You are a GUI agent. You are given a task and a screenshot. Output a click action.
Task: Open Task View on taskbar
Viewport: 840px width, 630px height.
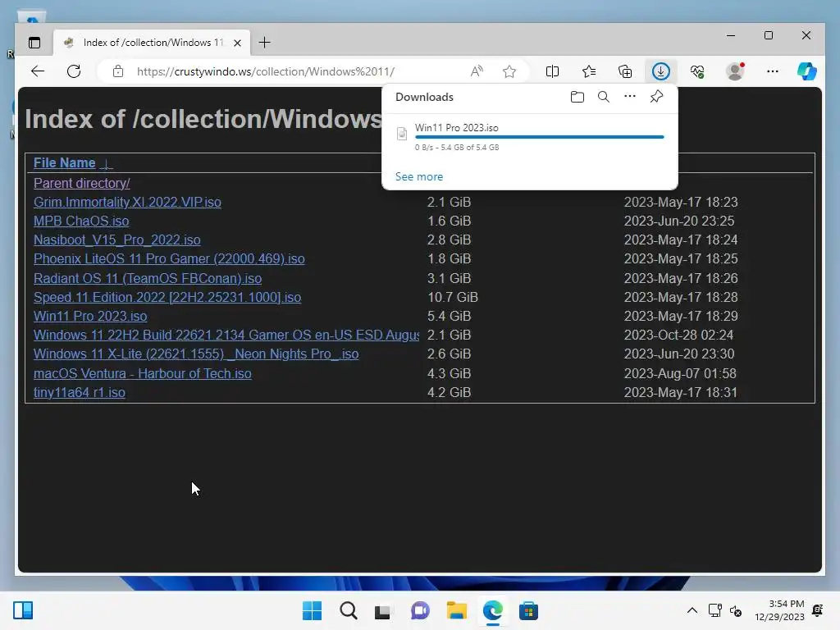click(x=384, y=610)
